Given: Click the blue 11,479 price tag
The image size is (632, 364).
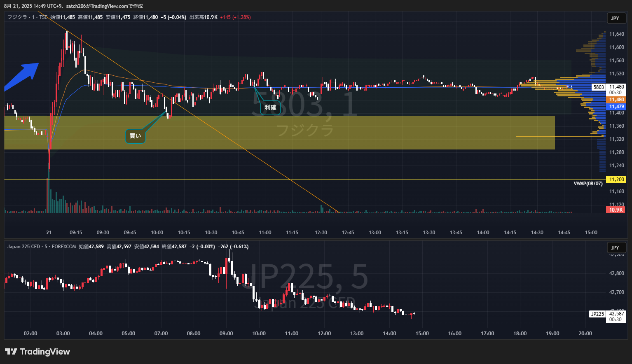Looking at the screenshot, I should tap(616, 107).
